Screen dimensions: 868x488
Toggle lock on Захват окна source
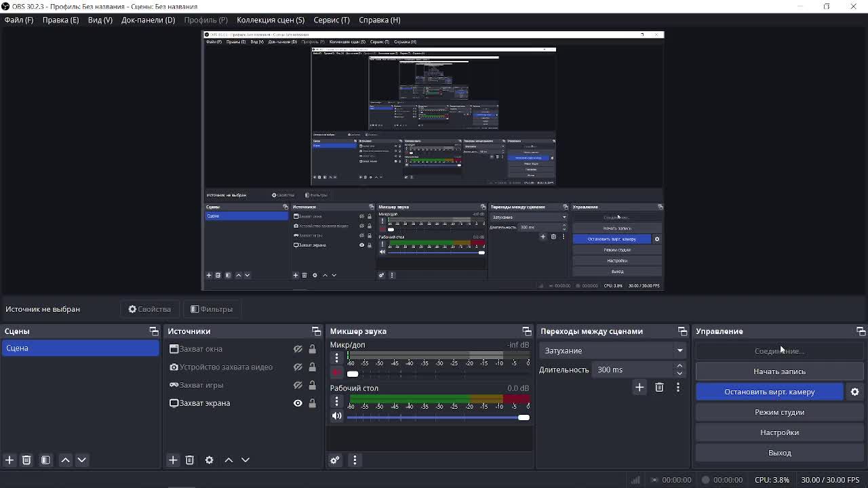point(312,349)
